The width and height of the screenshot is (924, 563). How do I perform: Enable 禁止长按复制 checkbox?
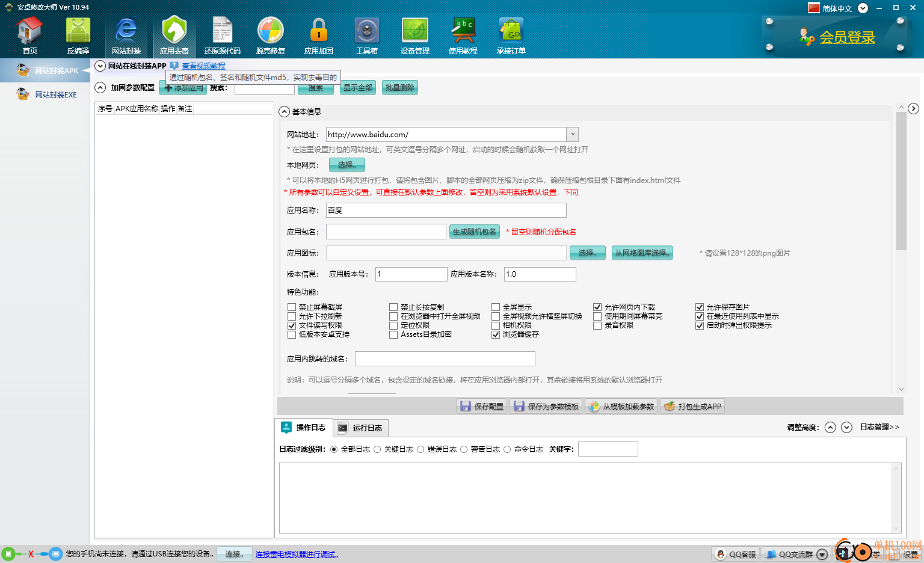tap(393, 307)
